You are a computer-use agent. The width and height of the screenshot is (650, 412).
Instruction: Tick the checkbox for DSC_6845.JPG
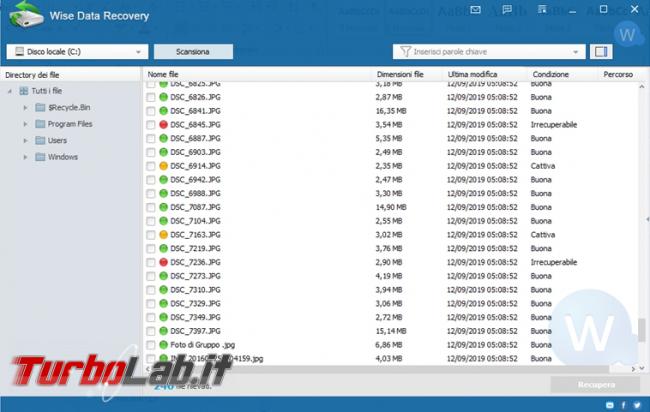[x=151, y=125]
